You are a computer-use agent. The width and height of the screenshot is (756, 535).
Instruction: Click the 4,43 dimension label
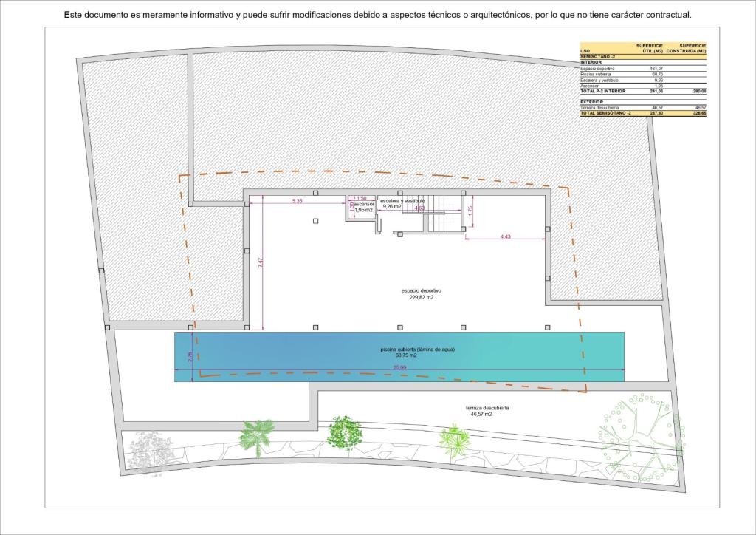tap(505, 236)
